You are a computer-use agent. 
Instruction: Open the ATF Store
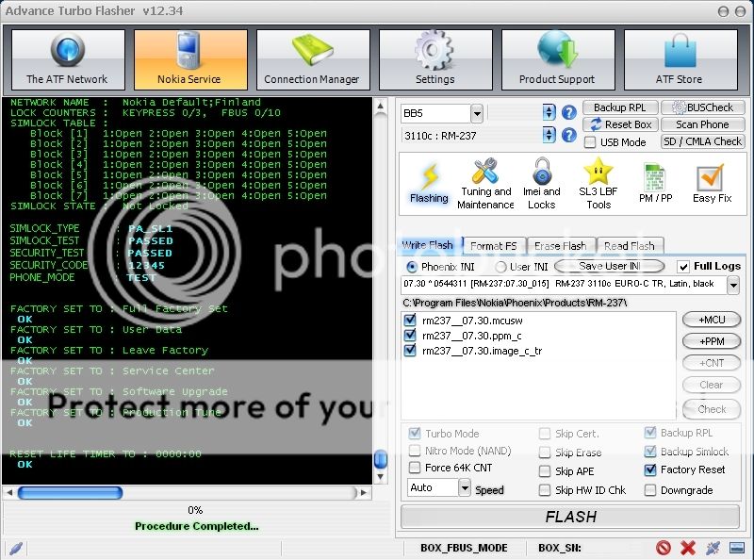tap(680, 59)
